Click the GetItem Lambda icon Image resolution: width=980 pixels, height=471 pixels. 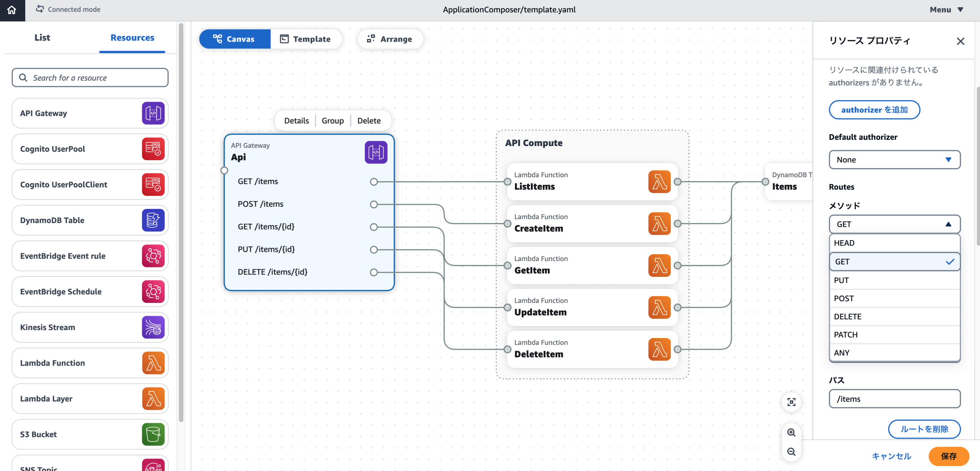point(659,265)
